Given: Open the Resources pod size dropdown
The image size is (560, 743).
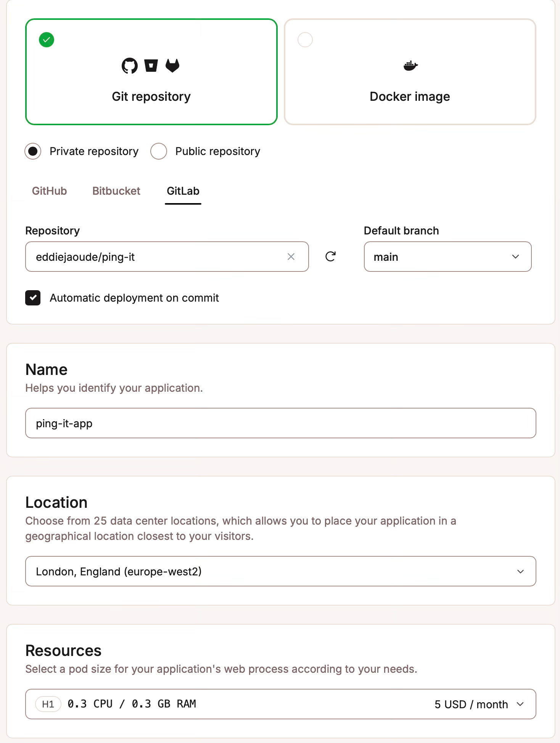Looking at the screenshot, I should (280, 704).
